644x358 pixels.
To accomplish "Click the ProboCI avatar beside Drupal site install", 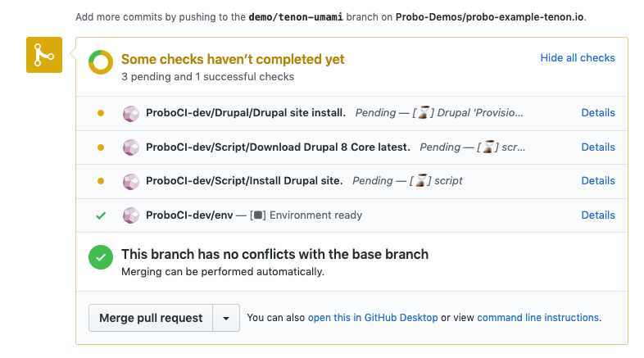I will click(129, 113).
